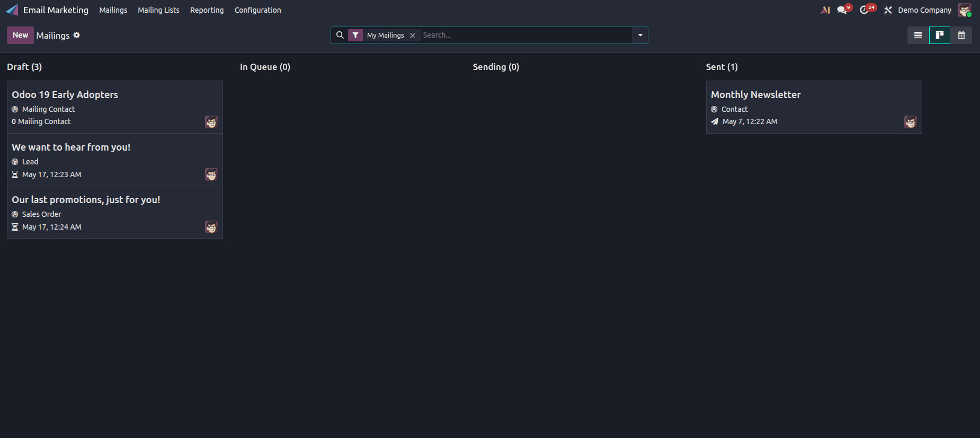980x438 pixels.
Task: Click responsible avatar on Our last promotions card
Action: coord(211,227)
